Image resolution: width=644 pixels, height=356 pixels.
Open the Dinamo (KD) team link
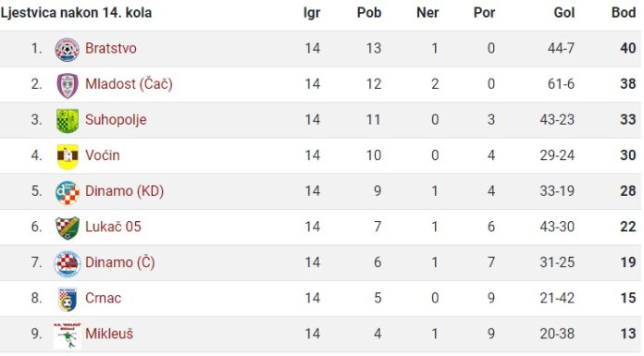124,191
